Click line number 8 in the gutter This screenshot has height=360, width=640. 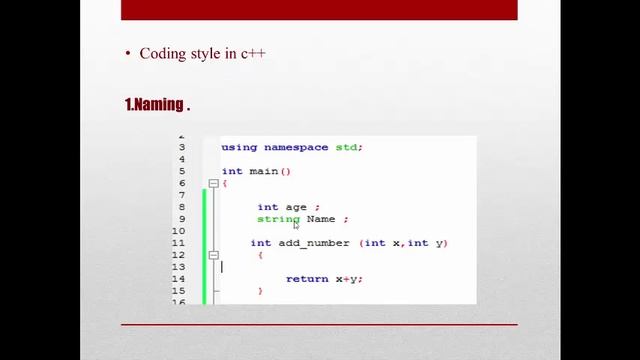click(x=182, y=207)
